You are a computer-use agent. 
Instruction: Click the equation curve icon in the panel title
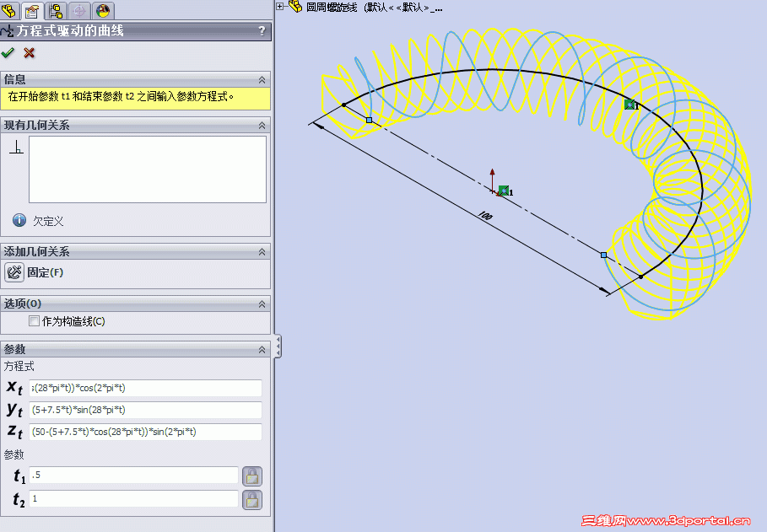point(8,30)
